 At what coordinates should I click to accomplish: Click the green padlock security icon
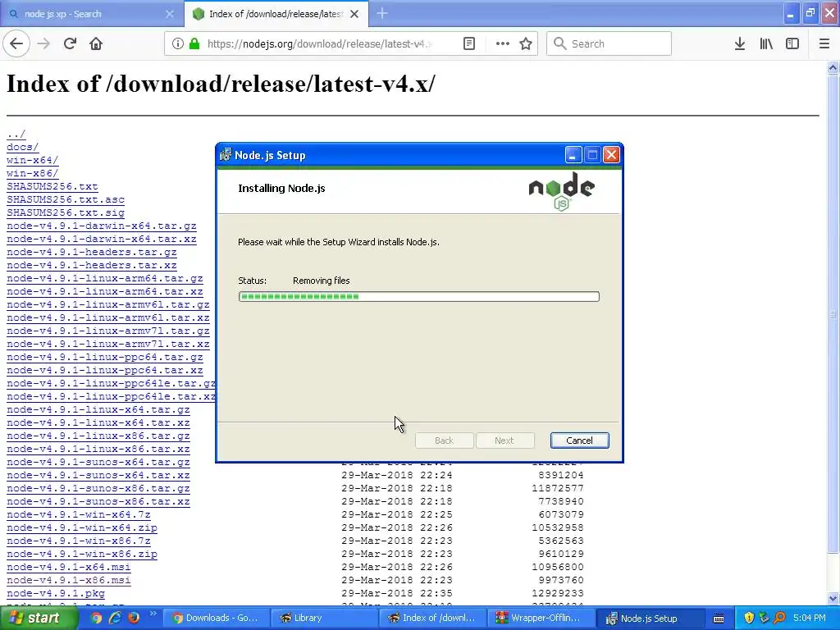point(194,43)
